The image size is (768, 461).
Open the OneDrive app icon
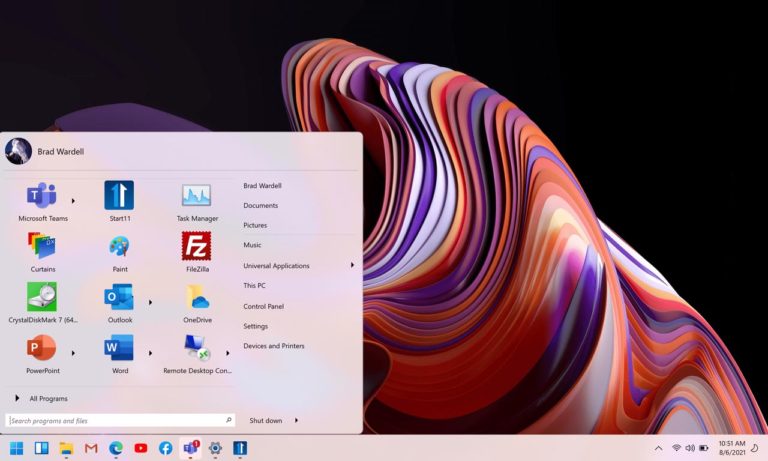[x=197, y=297]
